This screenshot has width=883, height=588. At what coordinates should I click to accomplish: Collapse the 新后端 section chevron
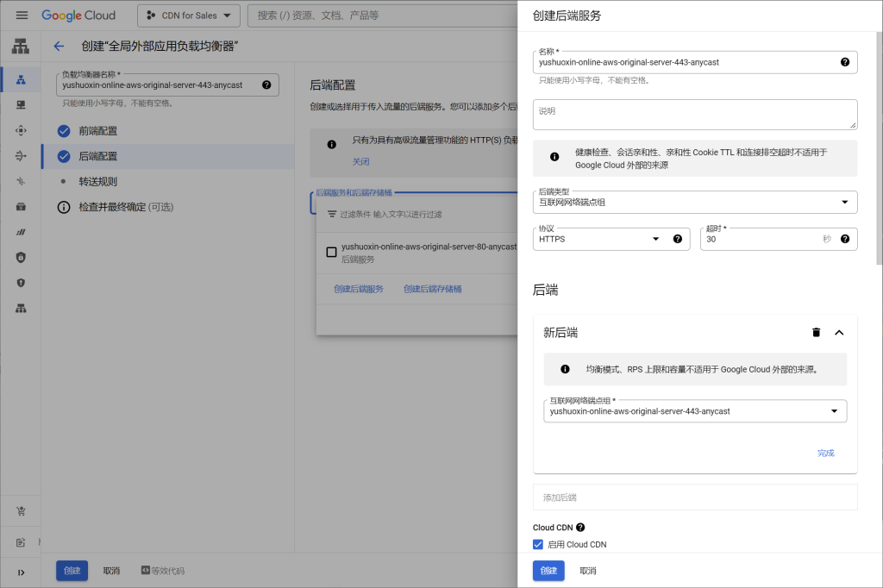point(839,333)
